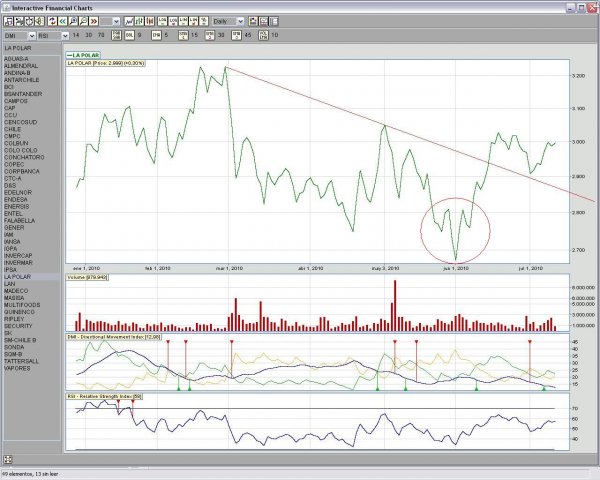Viewport: 600px width, 480px height.
Task: Open the DMI indicator dropdown
Action: point(31,36)
